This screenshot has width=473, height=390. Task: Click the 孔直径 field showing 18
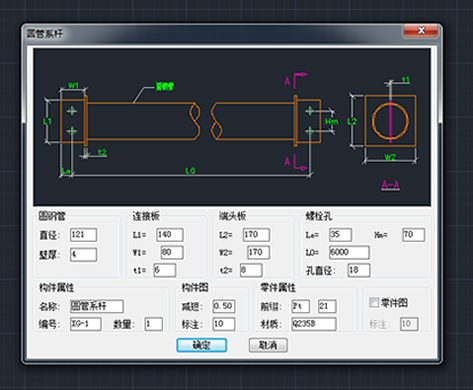[x=359, y=270]
